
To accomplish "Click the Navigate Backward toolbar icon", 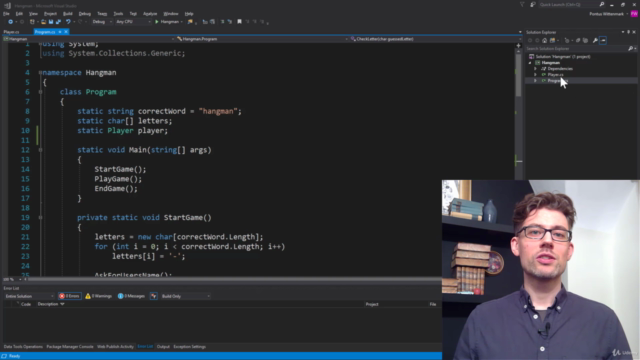I will pos(10,22).
